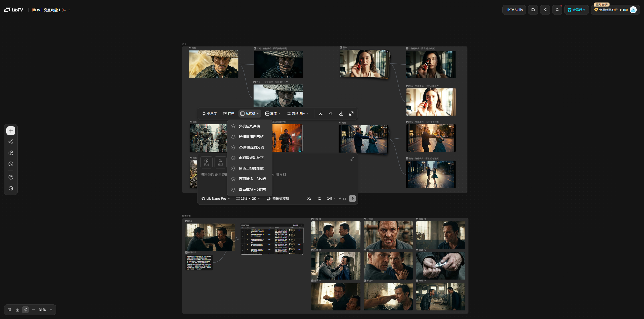Viewport: 644px width, 319px height.
Task: Click the grid layout icon in zoom bar
Action: (x=9, y=310)
